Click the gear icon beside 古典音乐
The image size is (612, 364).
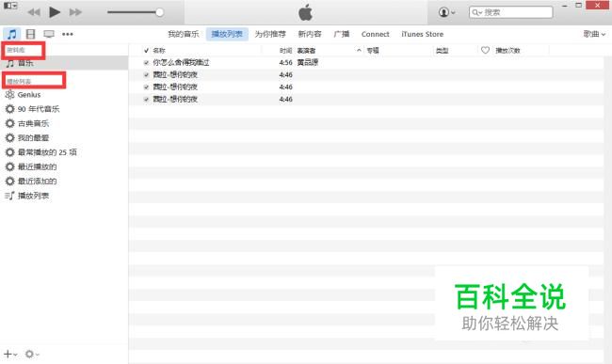pos(9,123)
